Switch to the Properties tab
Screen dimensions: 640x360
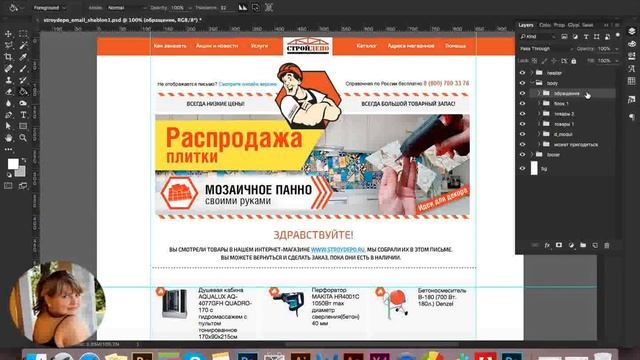[559, 25]
